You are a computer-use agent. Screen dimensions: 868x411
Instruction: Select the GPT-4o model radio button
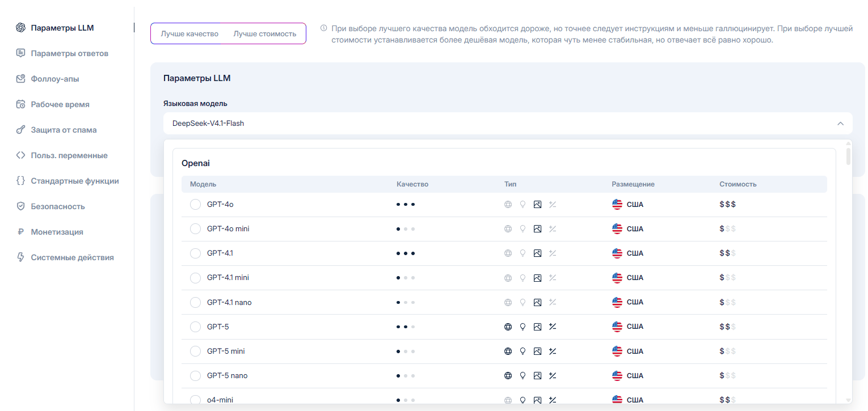point(196,205)
